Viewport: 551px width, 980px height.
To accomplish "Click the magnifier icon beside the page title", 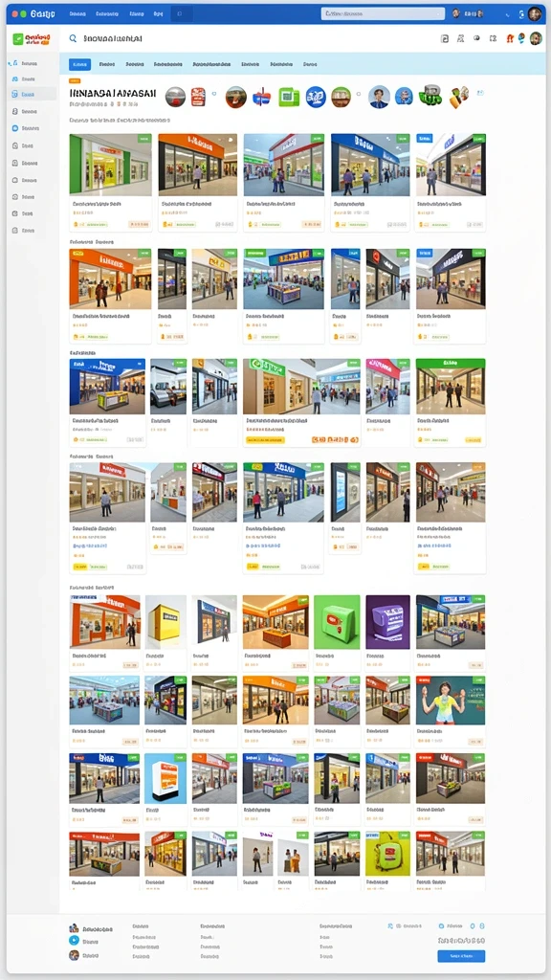I will pyautogui.click(x=73, y=38).
